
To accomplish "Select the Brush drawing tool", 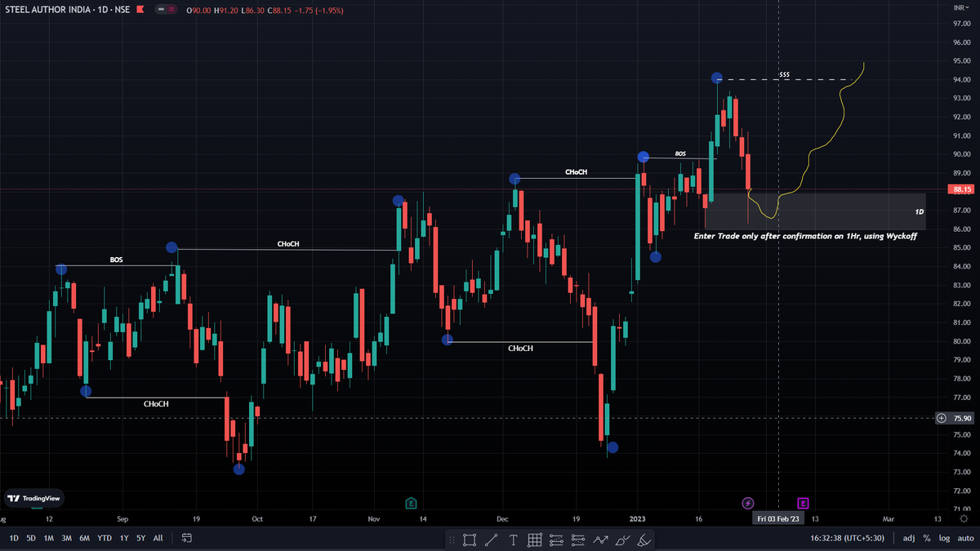I will click(622, 540).
